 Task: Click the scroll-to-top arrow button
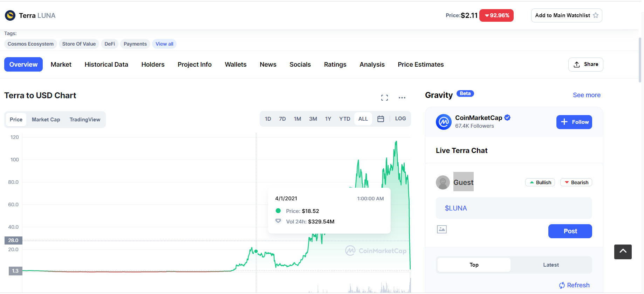click(623, 252)
